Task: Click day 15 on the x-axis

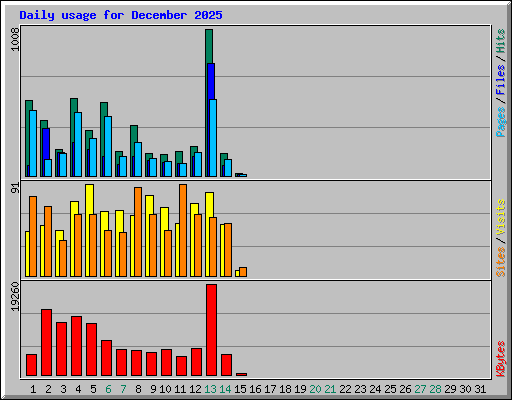Action: 240,389
